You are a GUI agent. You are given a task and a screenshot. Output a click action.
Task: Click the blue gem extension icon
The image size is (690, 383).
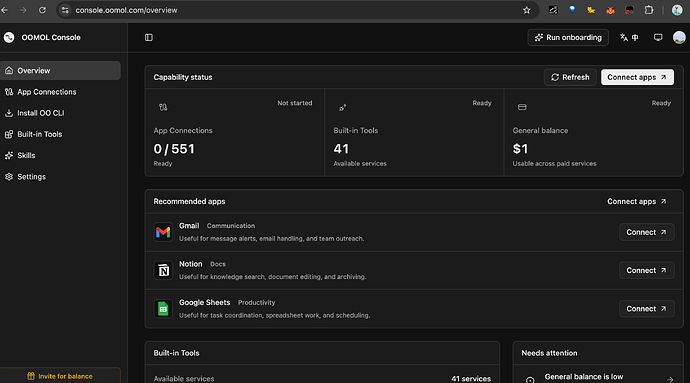coord(572,10)
